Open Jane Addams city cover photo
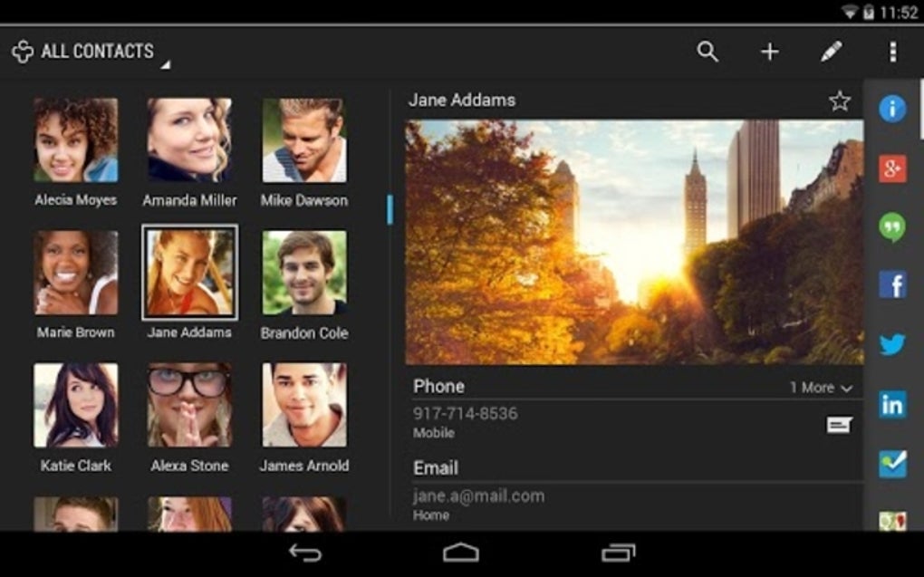This screenshot has width=924, height=577. pos(634,242)
